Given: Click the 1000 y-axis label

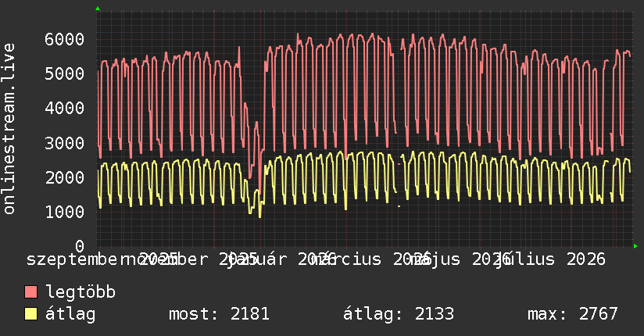Looking at the screenshot, I should click(65, 212).
